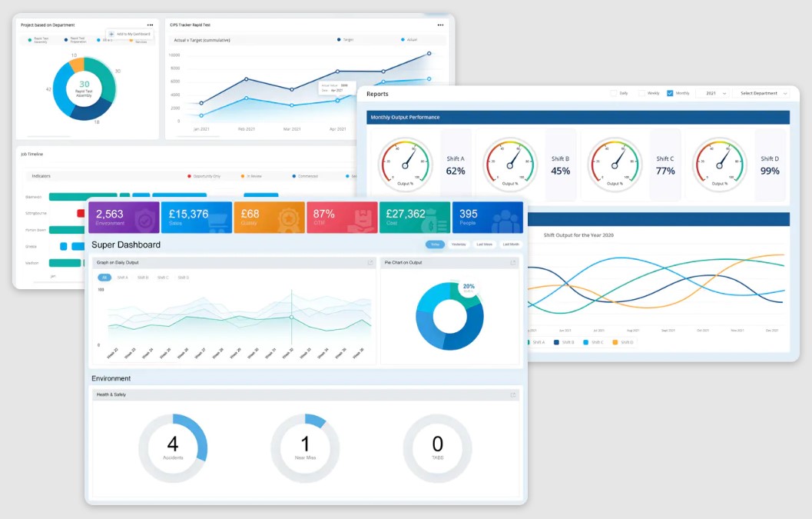Screen dimensions: 812x519
Task: Click orange segment labeled 10 in department donut
Action: (77, 65)
